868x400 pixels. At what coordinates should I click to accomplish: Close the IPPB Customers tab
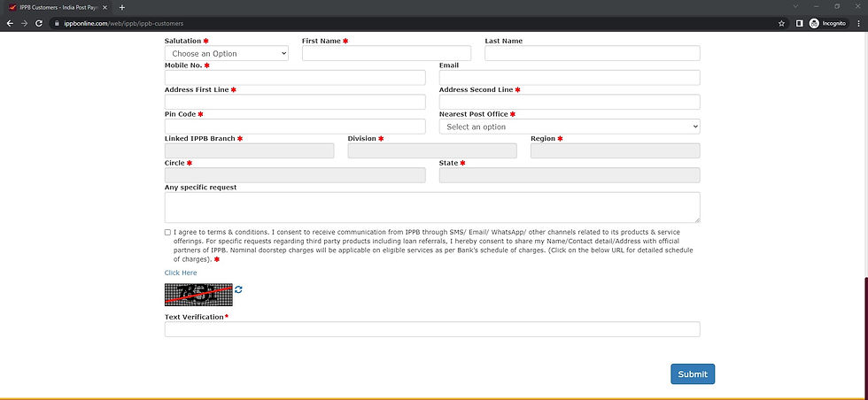pos(105,7)
